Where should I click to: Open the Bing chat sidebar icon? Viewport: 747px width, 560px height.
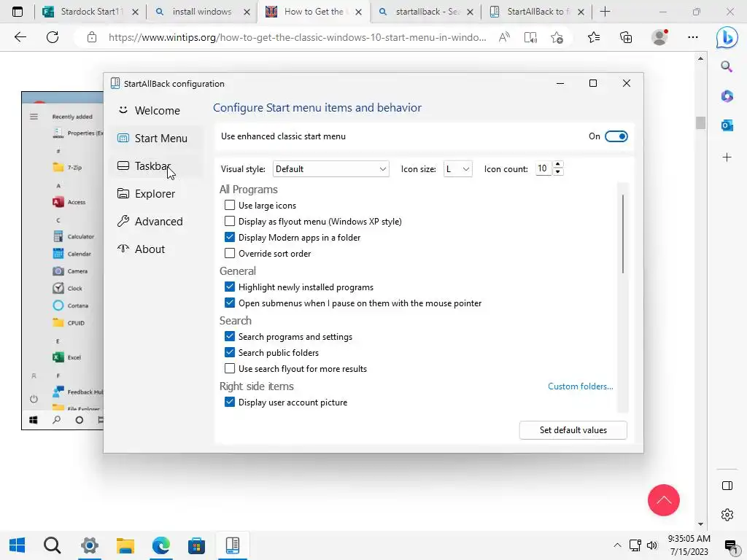coord(727,38)
